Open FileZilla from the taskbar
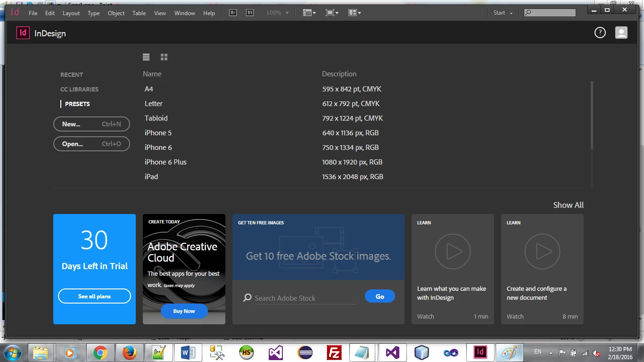The height and width of the screenshot is (362, 644). point(334,353)
